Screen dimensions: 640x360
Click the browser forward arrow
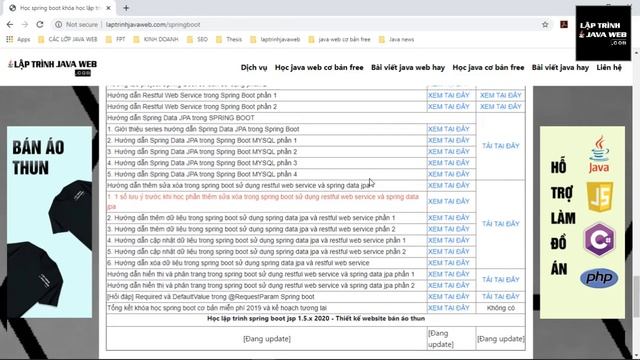coord(25,24)
